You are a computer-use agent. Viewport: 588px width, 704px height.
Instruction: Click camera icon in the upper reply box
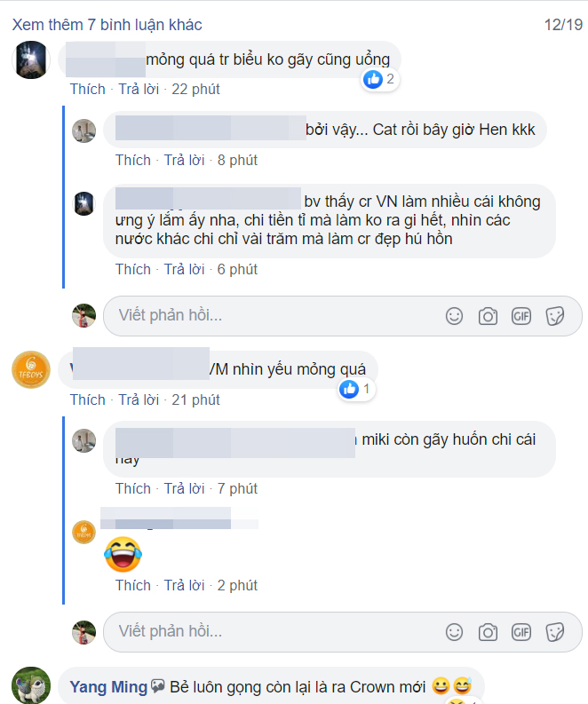click(x=488, y=316)
